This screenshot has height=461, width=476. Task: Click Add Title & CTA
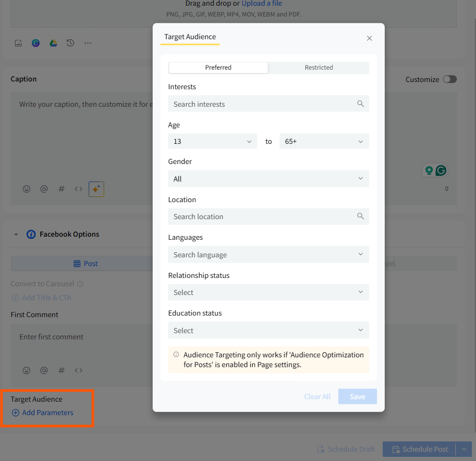pyautogui.click(x=41, y=298)
